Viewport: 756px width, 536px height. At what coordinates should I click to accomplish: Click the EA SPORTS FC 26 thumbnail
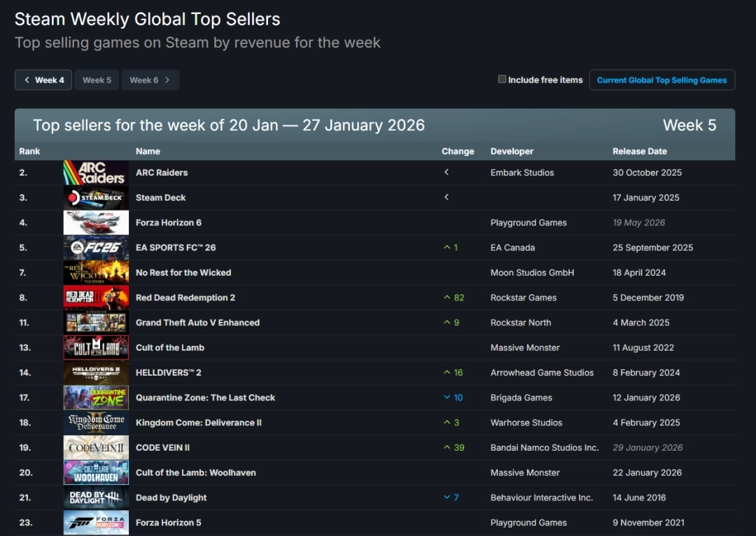[x=96, y=247]
